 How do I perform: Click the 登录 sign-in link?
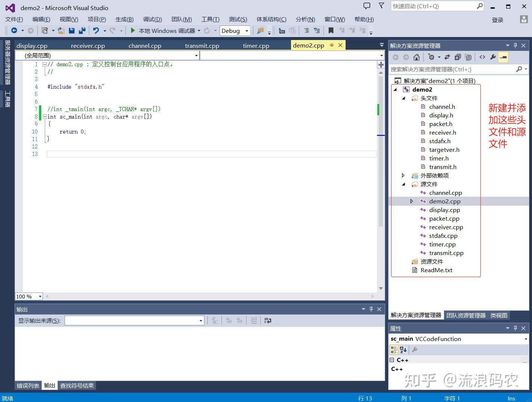point(497,20)
